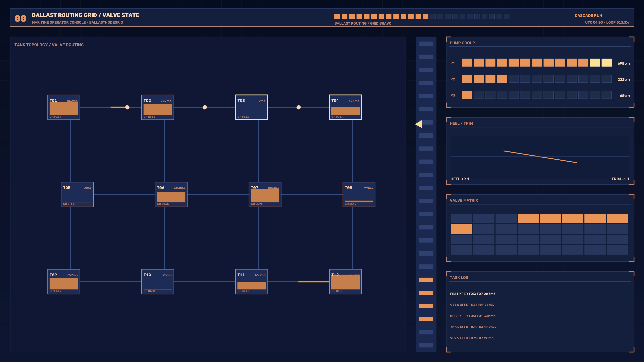Select tank T08 with 99m3
Viewport: 644px width, 362px height.
[x=359, y=194]
